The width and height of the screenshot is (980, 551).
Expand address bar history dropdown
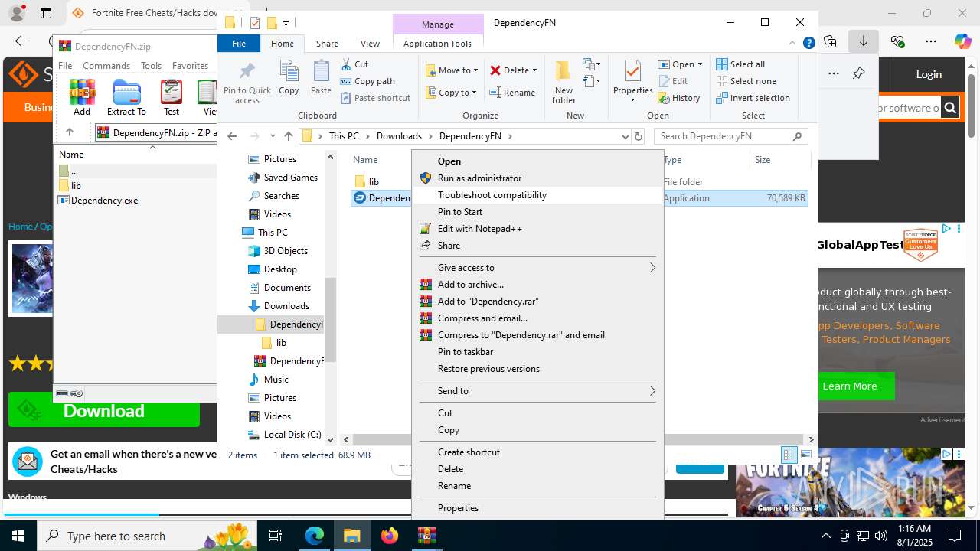[x=625, y=136]
